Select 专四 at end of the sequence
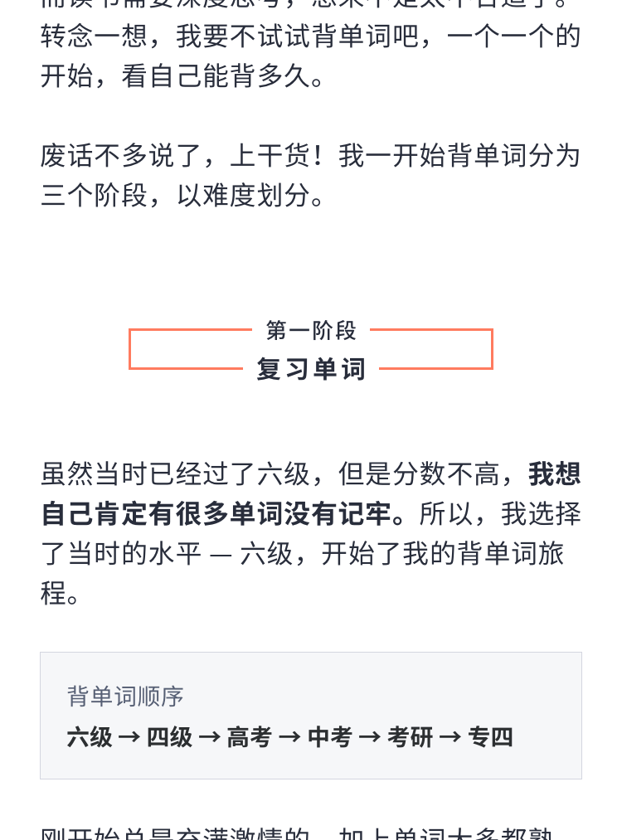 (490, 737)
